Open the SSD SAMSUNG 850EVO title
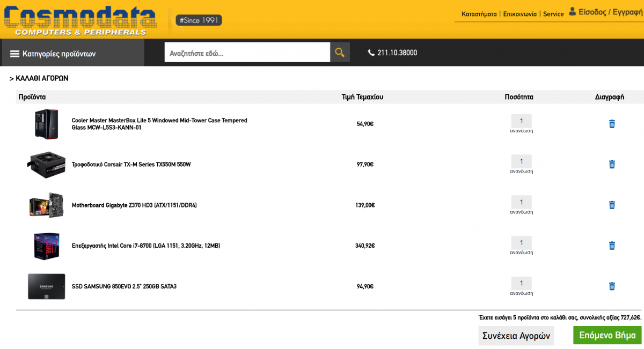644x349 pixels. tap(124, 286)
